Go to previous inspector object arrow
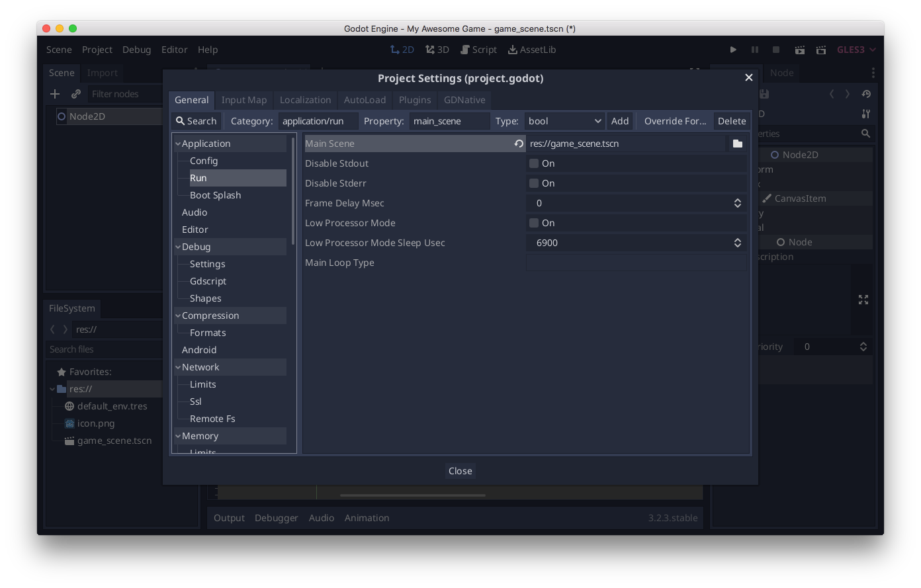Image resolution: width=921 pixels, height=588 pixels. pos(832,94)
